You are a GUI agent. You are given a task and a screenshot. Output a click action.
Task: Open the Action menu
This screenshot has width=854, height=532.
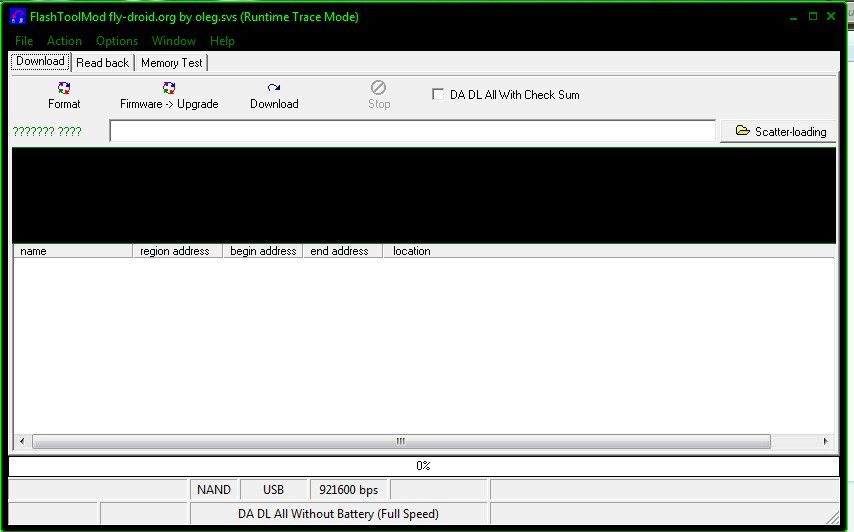click(64, 41)
